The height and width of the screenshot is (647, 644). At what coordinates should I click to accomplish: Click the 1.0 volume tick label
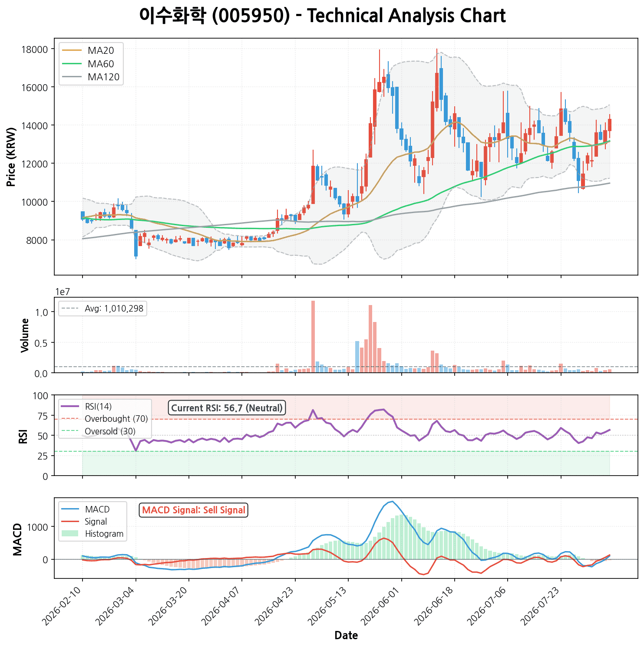[x=42, y=312]
